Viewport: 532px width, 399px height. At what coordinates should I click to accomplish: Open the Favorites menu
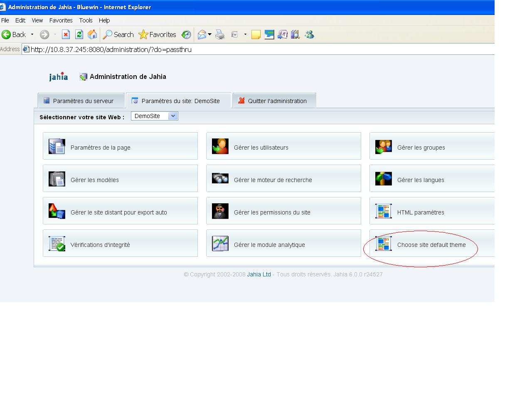(61, 20)
